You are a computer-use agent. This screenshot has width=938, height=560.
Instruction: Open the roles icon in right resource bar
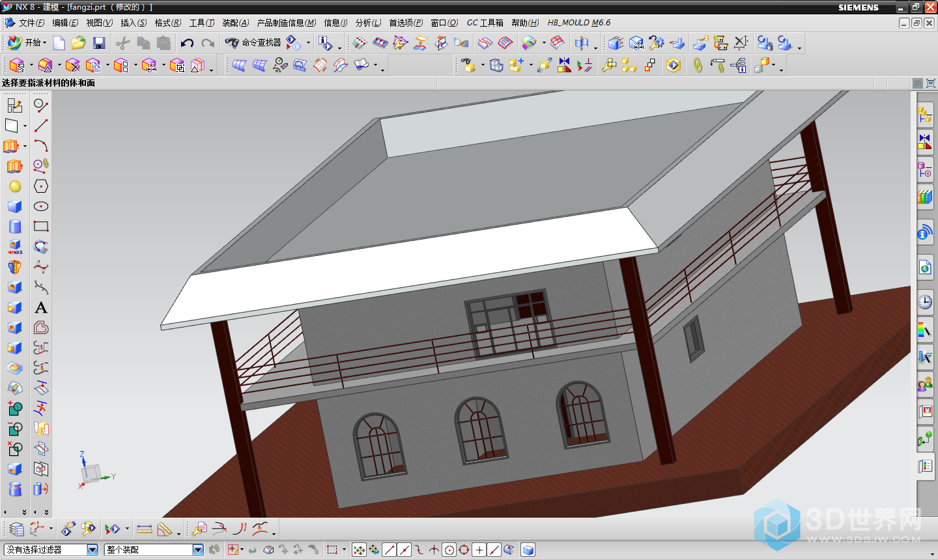925,384
